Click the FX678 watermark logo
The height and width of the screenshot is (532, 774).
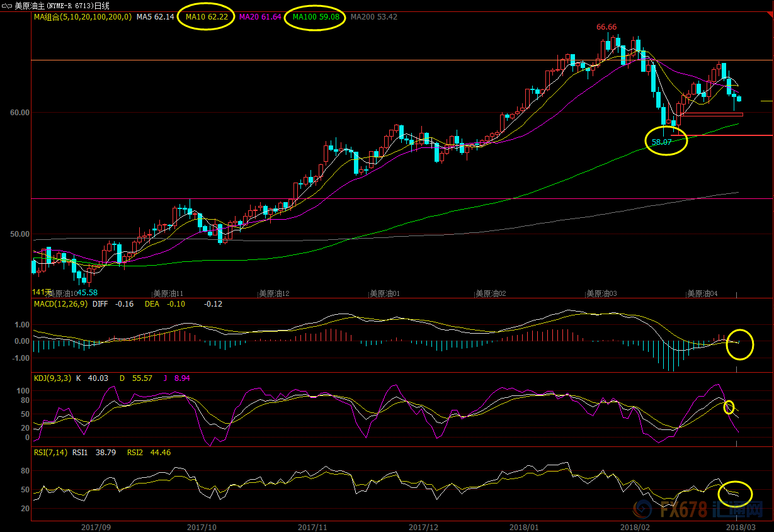(700, 509)
